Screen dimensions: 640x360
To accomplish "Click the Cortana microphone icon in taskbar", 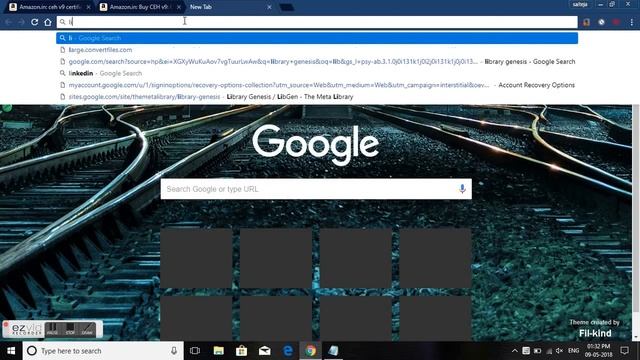I will coord(174,351).
